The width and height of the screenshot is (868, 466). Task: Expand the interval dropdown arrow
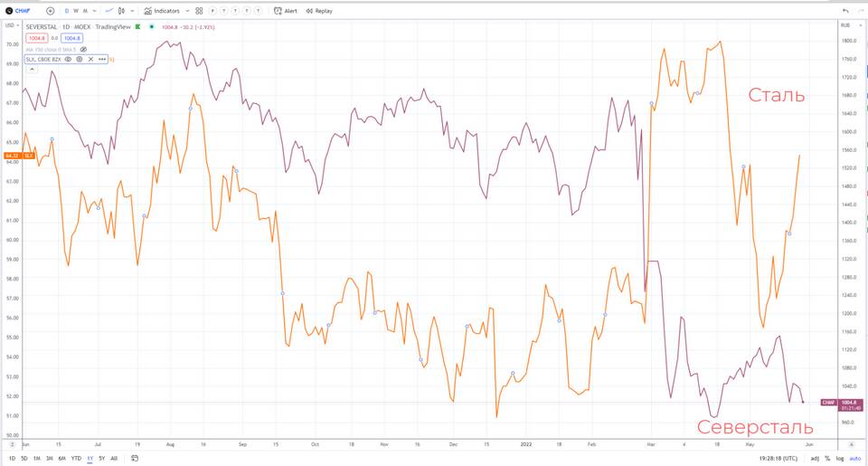point(95,11)
